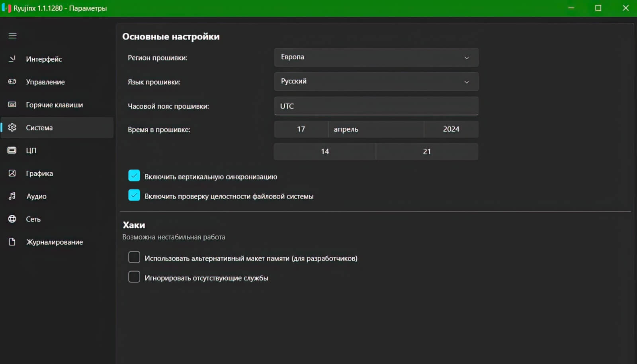Click the gear icon for Система
The height and width of the screenshot is (364, 637).
[12, 127]
